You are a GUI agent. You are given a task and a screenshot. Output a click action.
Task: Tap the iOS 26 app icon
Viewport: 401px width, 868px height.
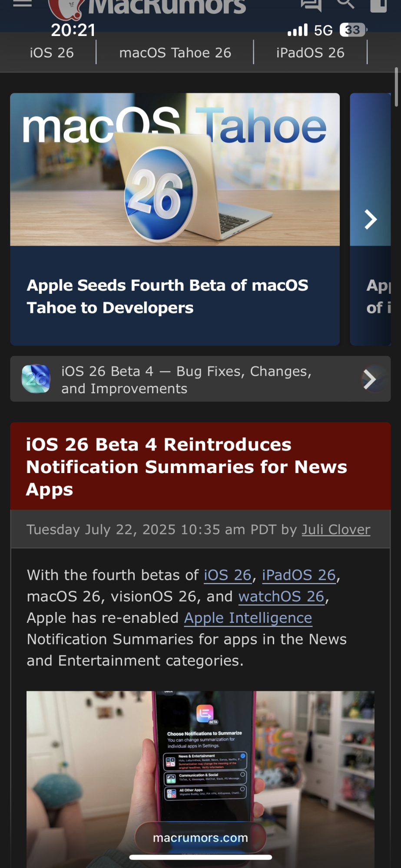tap(36, 379)
